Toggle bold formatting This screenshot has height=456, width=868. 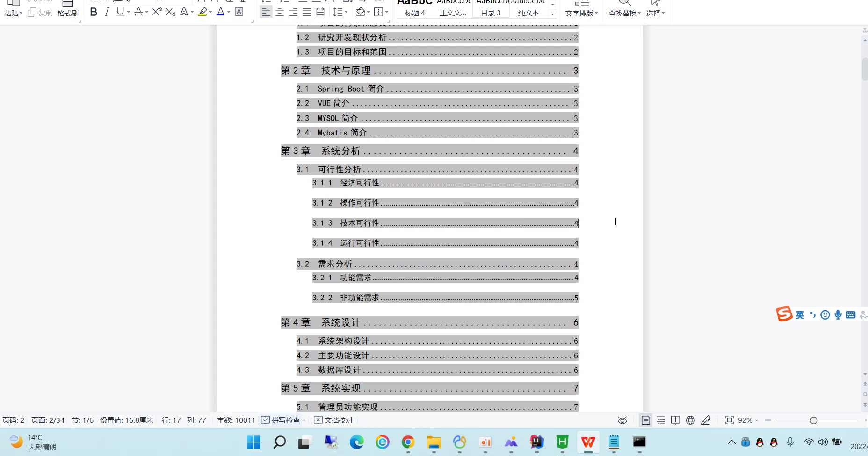click(x=94, y=12)
